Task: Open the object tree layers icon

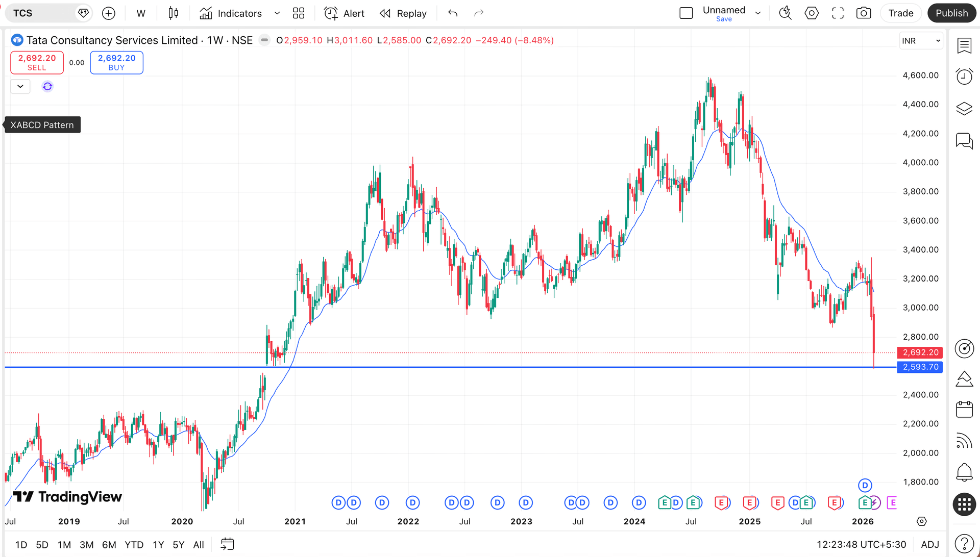Action: point(964,109)
